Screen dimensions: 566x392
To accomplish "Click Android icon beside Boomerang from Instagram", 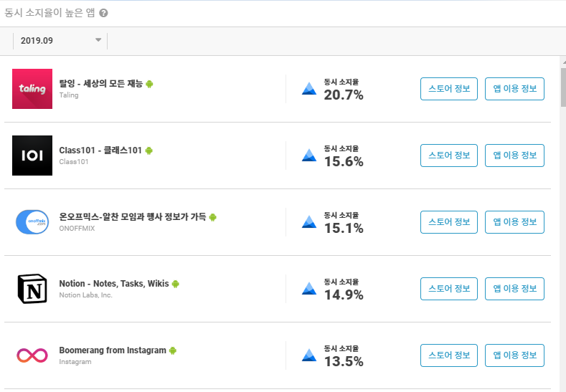I will (x=173, y=350).
